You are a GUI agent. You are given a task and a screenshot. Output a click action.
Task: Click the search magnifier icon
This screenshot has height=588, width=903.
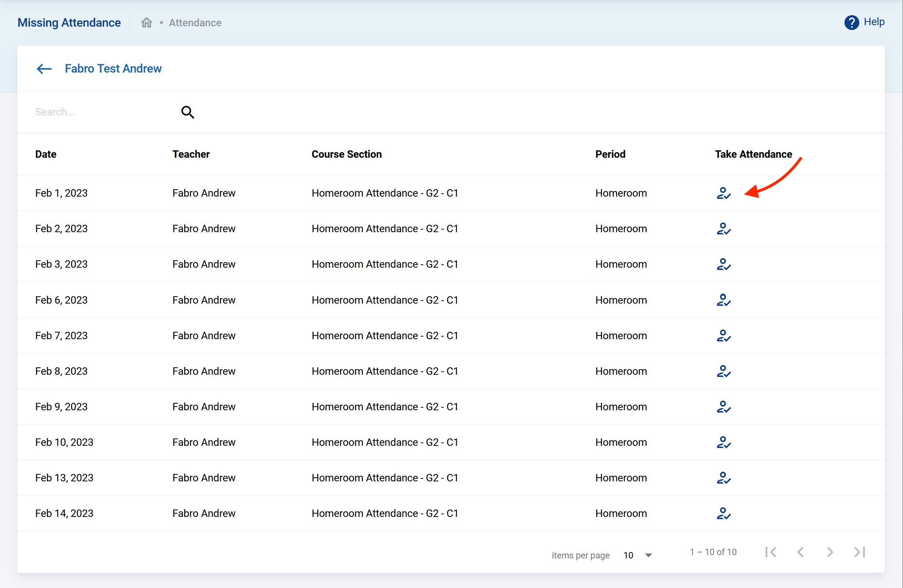click(187, 112)
